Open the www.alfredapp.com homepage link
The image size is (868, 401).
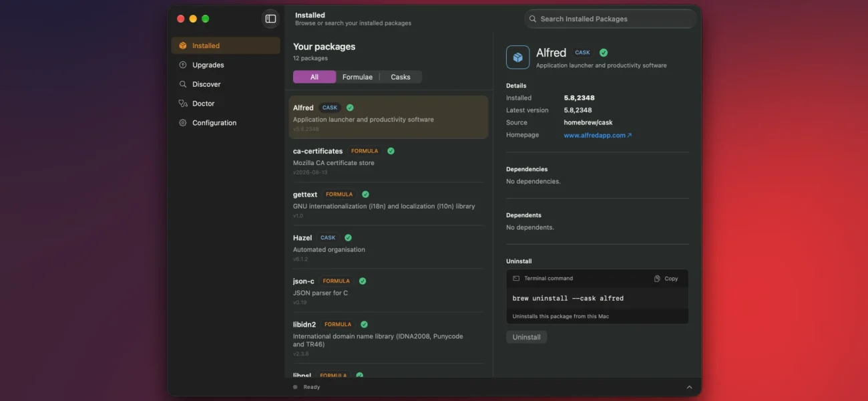[x=598, y=135]
